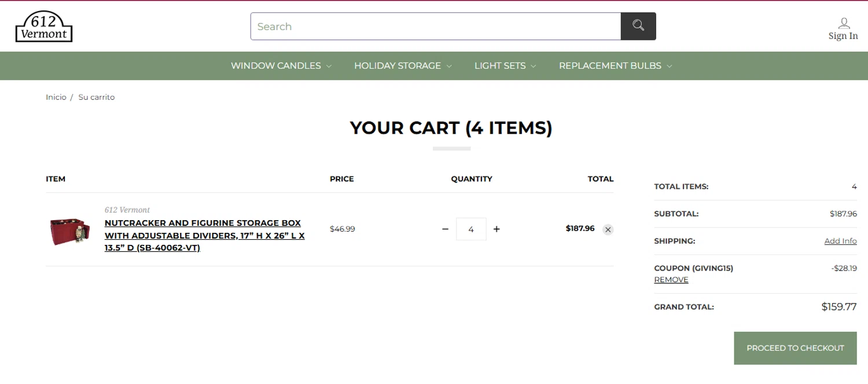The image size is (868, 384).
Task: Open the 612 Vermont logo homepage
Action: [44, 27]
